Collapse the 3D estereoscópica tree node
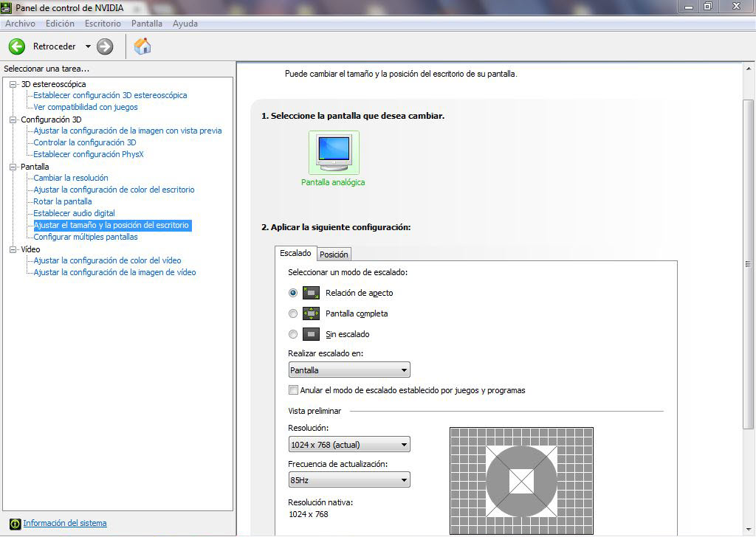Viewport: 756px width, 537px height. tap(13, 84)
